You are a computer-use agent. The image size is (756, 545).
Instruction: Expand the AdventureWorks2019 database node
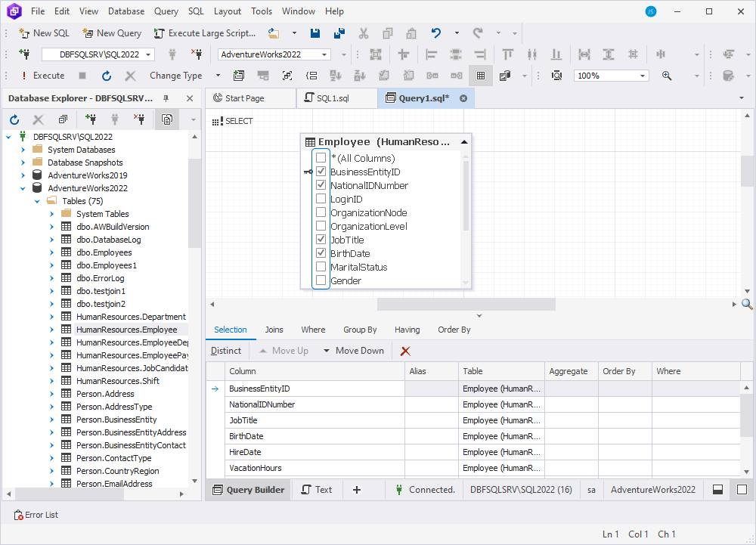pos(23,175)
